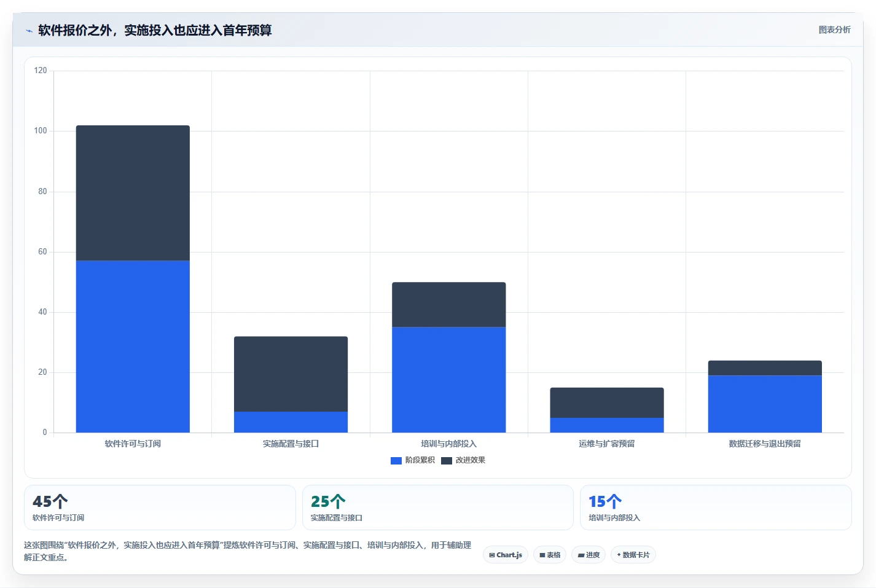Click the x-axis label 数据迁移与退出预留
876x588 pixels.
pos(765,444)
